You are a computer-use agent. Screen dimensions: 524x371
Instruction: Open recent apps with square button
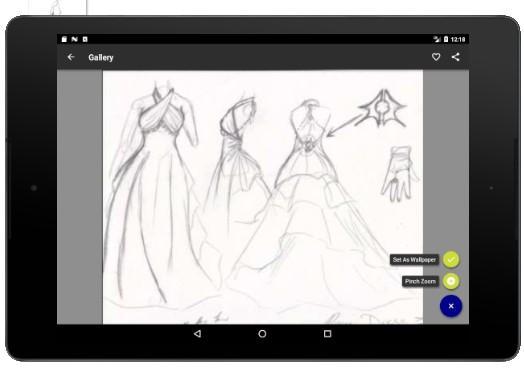pos(328,334)
